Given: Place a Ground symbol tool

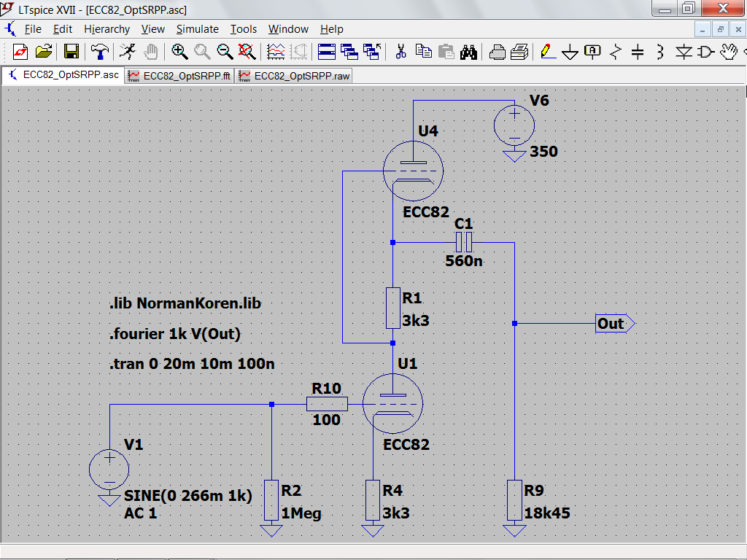Looking at the screenshot, I should [x=570, y=52].
